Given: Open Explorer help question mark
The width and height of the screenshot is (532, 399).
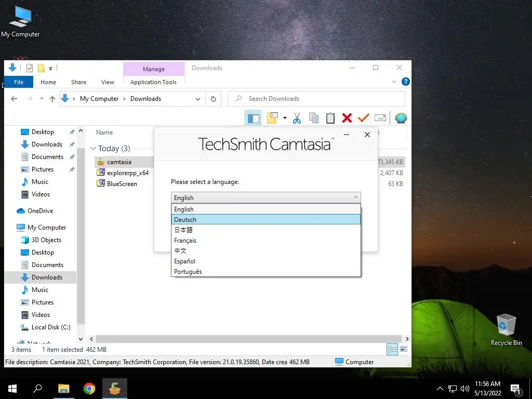Looking at the screenshot, I should 405,82.
